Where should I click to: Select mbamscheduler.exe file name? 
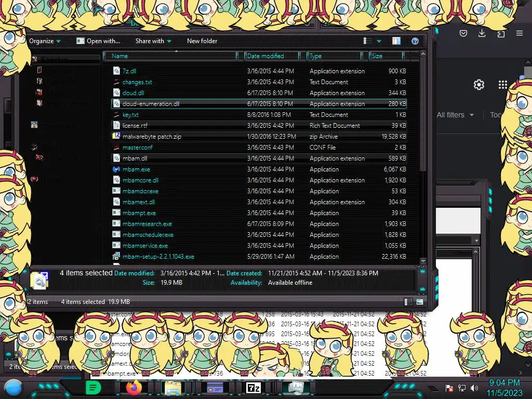click(148, 235)
